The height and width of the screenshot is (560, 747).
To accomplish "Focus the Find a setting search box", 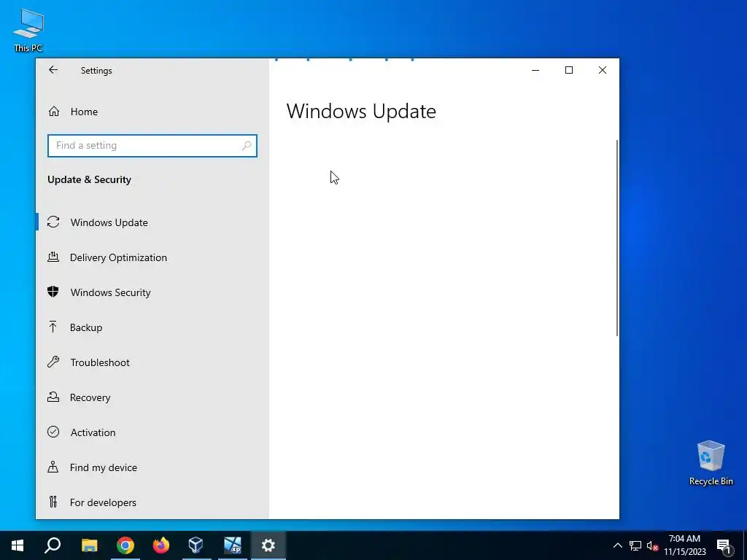I will click(x=152, y=146).
